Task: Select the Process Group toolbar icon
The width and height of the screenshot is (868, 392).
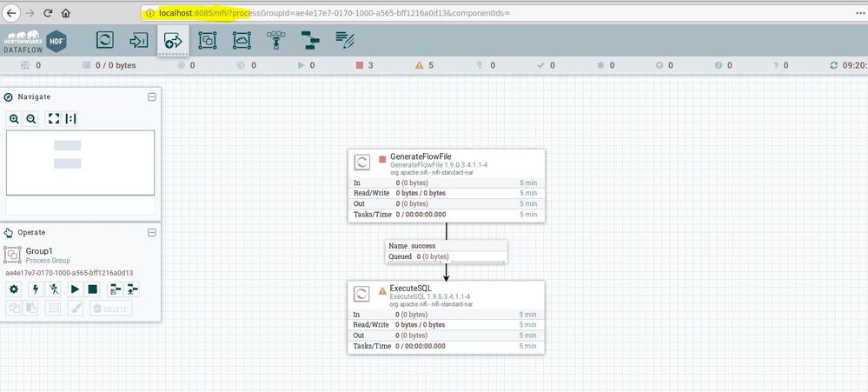Action: coord(207,40)
